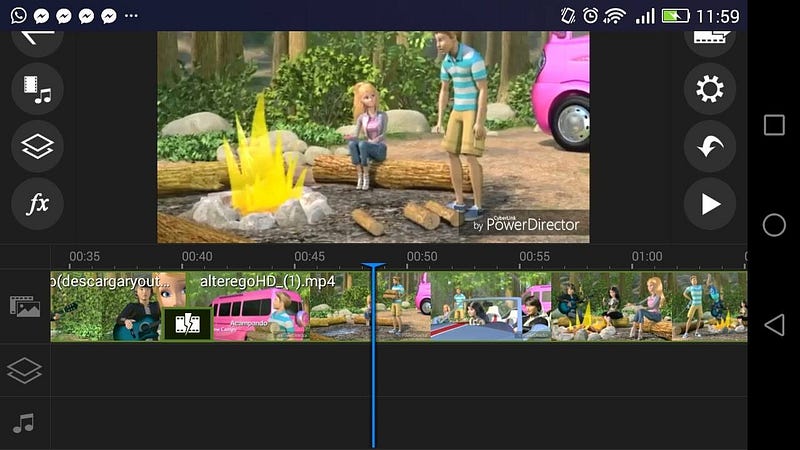Jump to 00:55 on the timeline ruler
Screen dimensions: 800x450
[x=534, y=256]
